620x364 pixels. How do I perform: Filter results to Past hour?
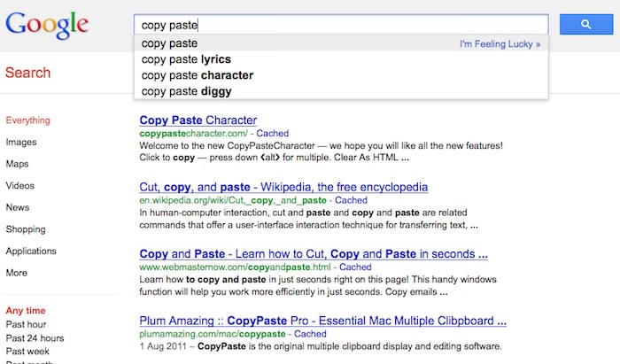[26, 324]
